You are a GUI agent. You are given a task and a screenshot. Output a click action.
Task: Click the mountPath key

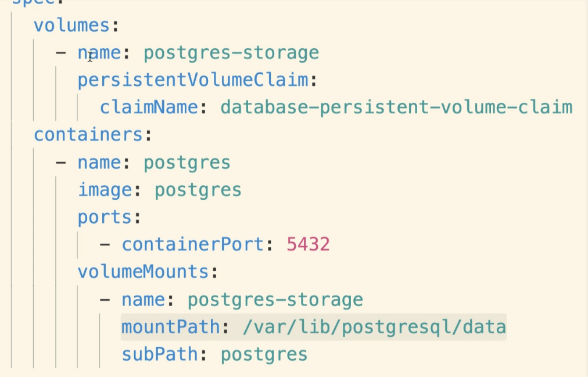pos(171,327)
